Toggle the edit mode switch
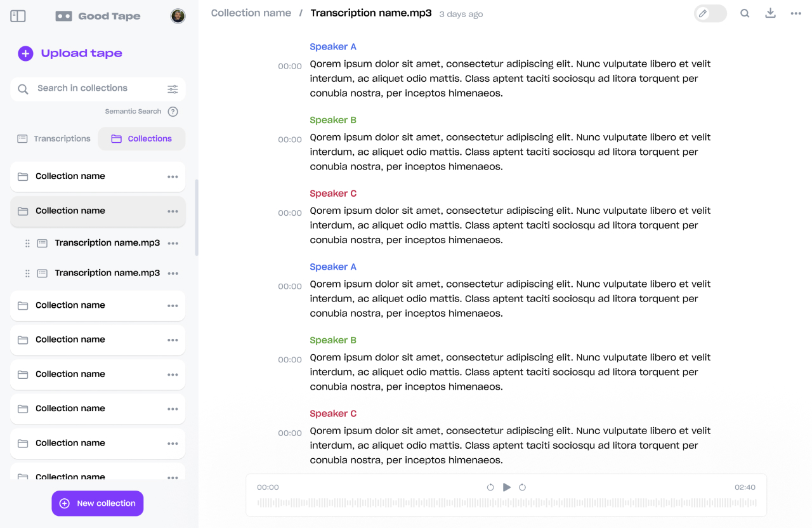This screenshot has width=812, height=528. click(x=710, y=13)
